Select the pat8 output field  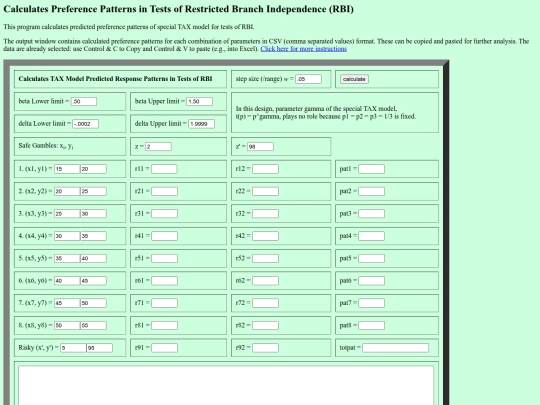coord(371,326)
